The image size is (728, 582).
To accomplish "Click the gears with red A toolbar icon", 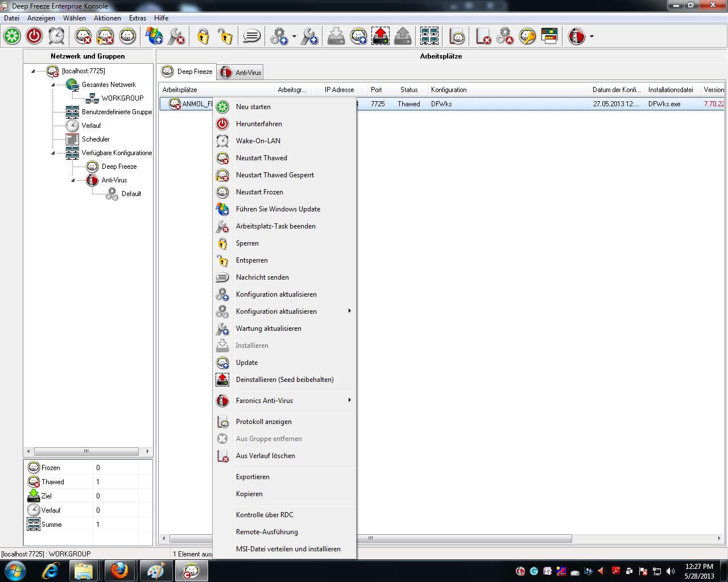I will coord(505,36).
